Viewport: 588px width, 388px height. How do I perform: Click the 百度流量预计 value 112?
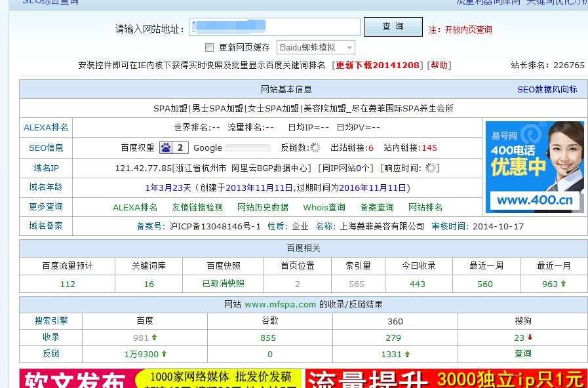tap(68, 284)
